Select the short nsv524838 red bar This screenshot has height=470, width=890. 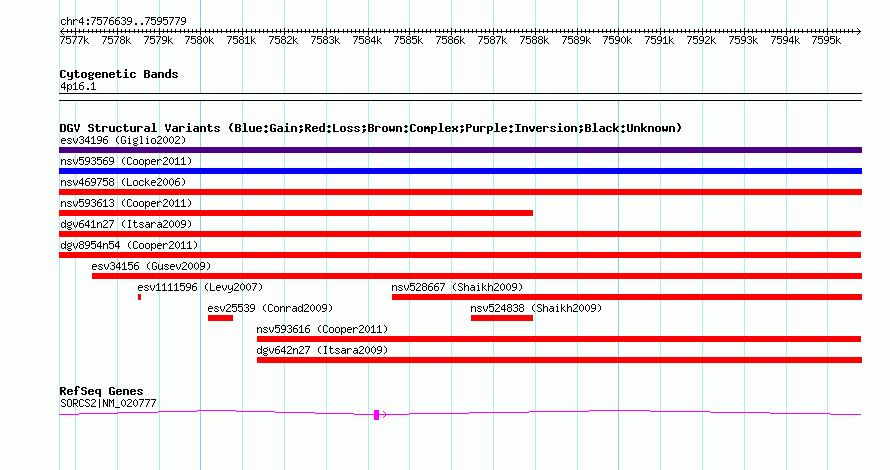point(502,318)
